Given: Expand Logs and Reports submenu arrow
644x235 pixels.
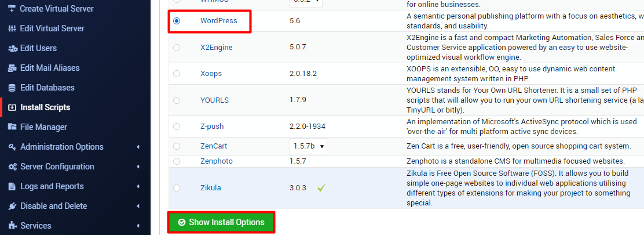Looking at the screenshot, I should click(138, 186).
